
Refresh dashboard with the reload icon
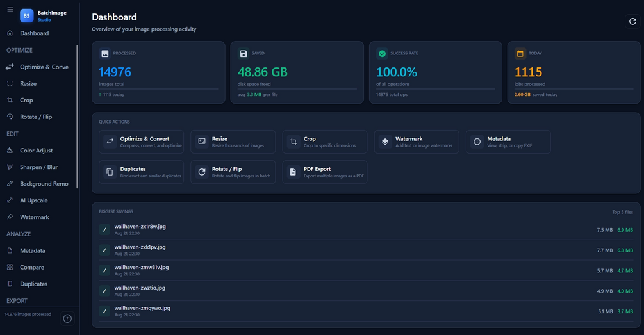click(632, 21)
